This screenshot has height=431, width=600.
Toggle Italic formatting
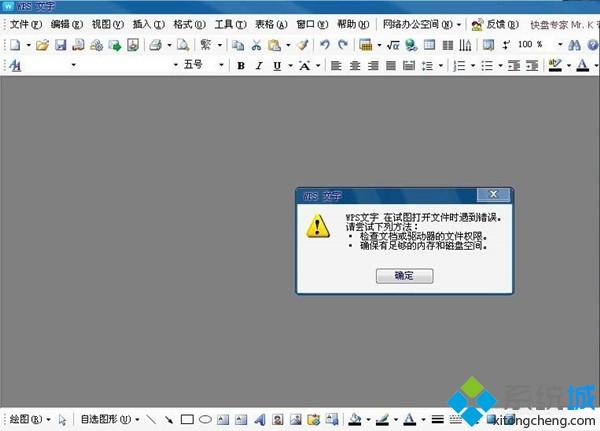pos(259,66)
